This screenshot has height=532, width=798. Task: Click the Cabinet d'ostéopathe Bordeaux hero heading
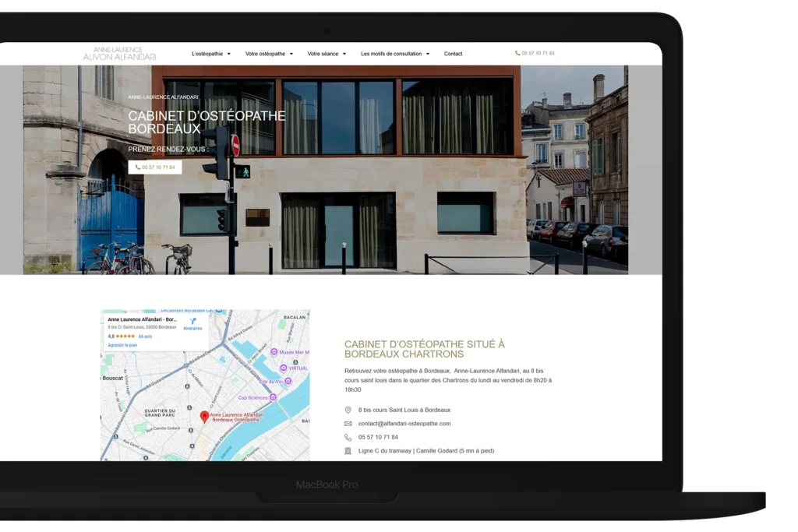[207, 122]
